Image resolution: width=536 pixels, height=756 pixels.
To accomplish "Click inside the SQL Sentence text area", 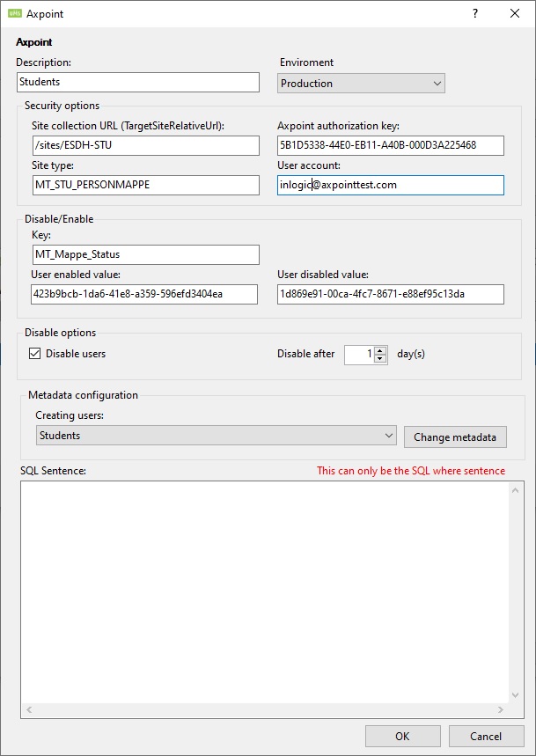I will point(264,590).
